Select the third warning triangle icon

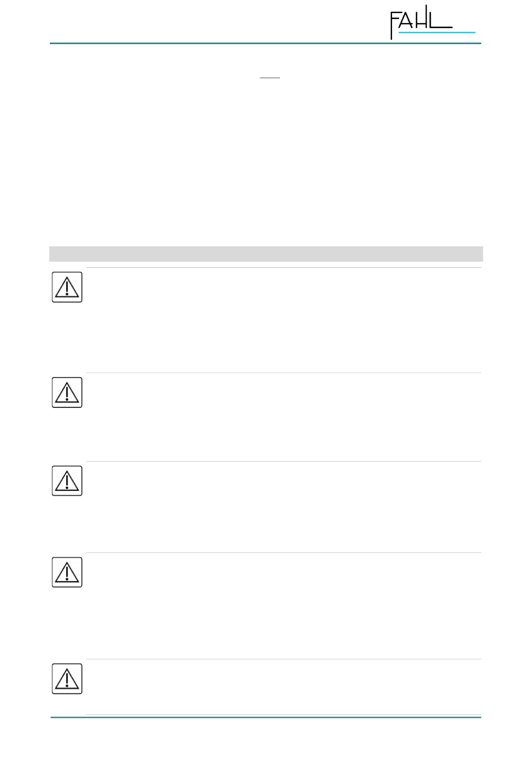pos(67,481)
